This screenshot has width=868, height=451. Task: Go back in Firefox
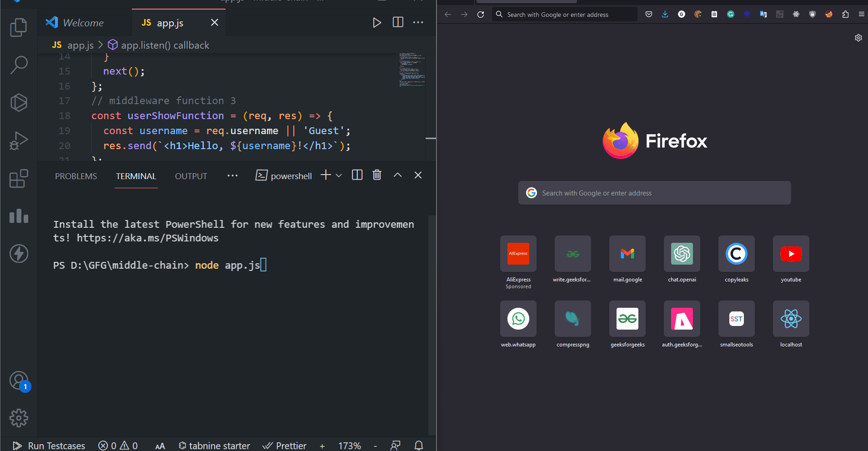(448, 15)
